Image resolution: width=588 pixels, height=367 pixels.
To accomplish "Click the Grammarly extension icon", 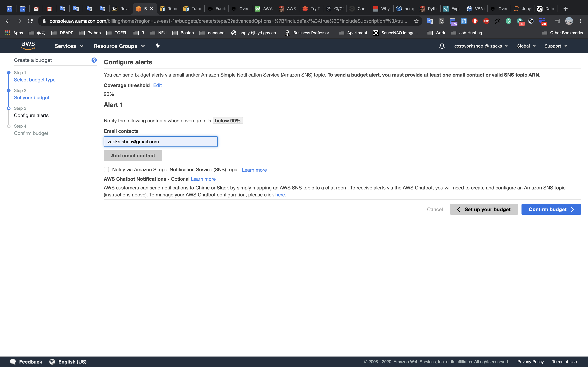I will pos(508,21).
